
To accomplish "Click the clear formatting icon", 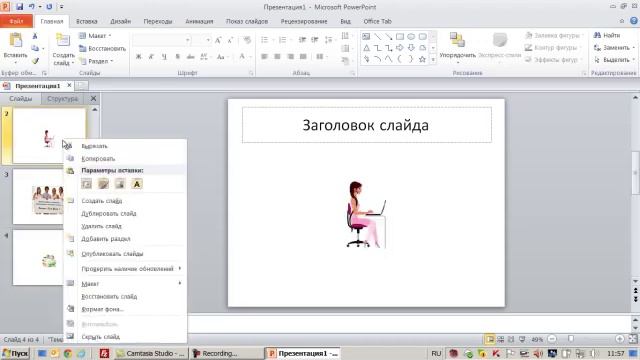I will (x=247, y=40).
